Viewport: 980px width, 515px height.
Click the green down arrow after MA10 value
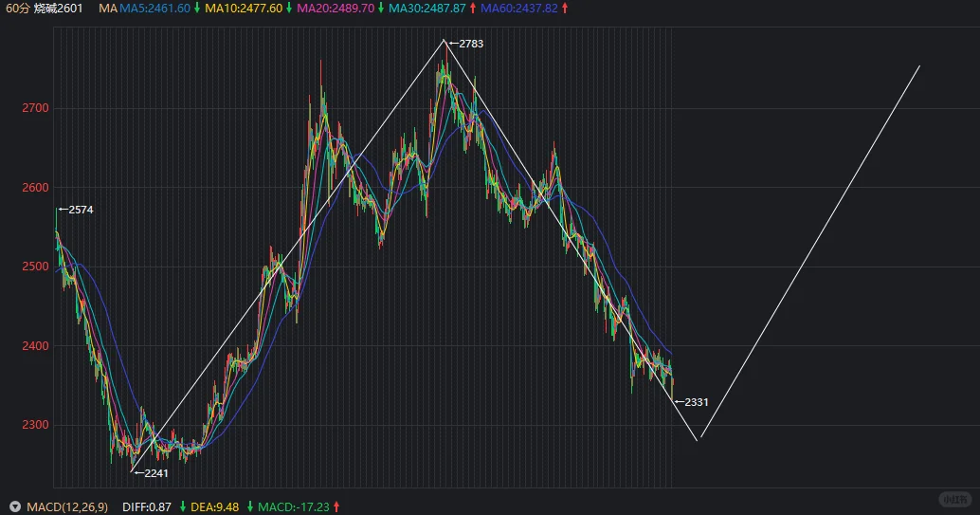pos(289,9)
